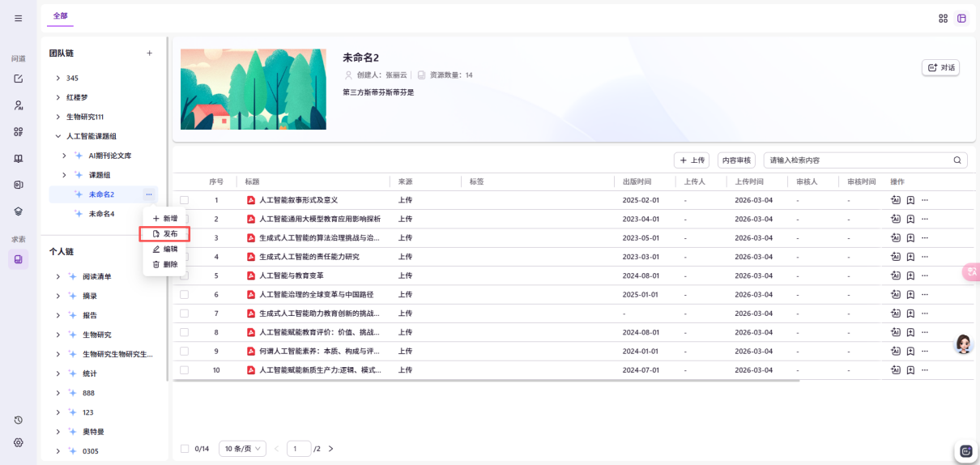The image size is (980, 465).
Task: Click the 内容审核 button
Action: click(x=736, y=160)
